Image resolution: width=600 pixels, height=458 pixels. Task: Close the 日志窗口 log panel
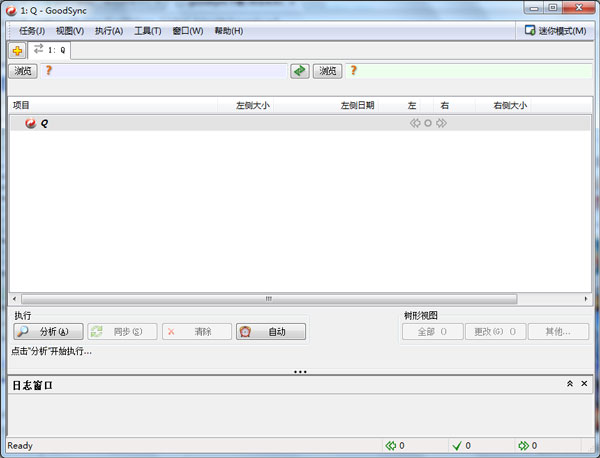point(584,383)
